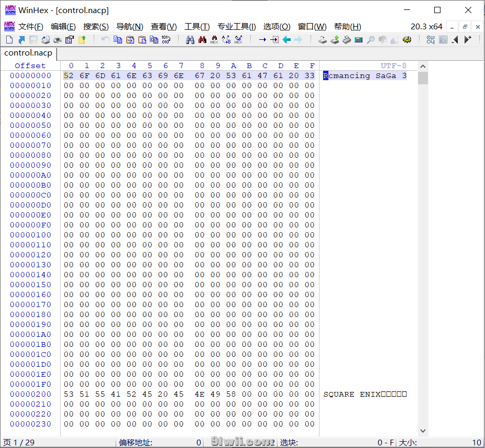The image size is (485, 448).
Task: Click the HEX search icon next to the red binoculars
Action: 214,40
